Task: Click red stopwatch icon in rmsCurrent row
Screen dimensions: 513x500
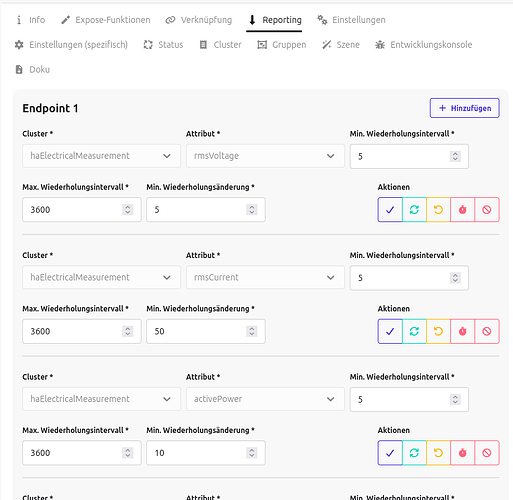Action: click(462, 331)
